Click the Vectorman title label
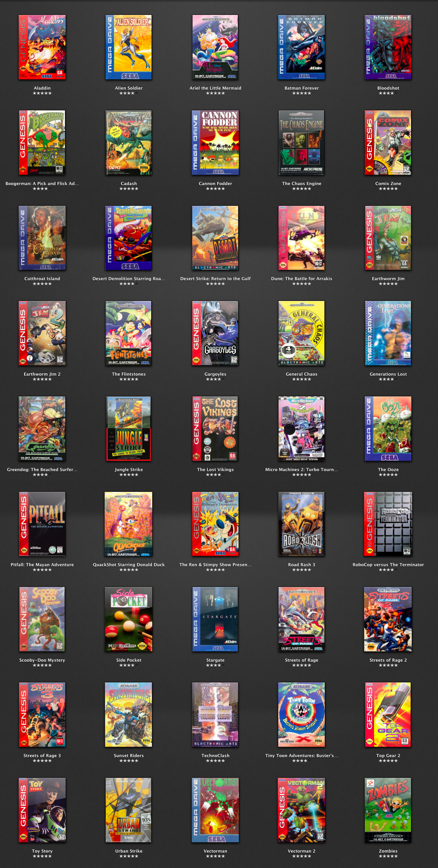This screenshot has height=868, width=438. [x=215, y=851]
